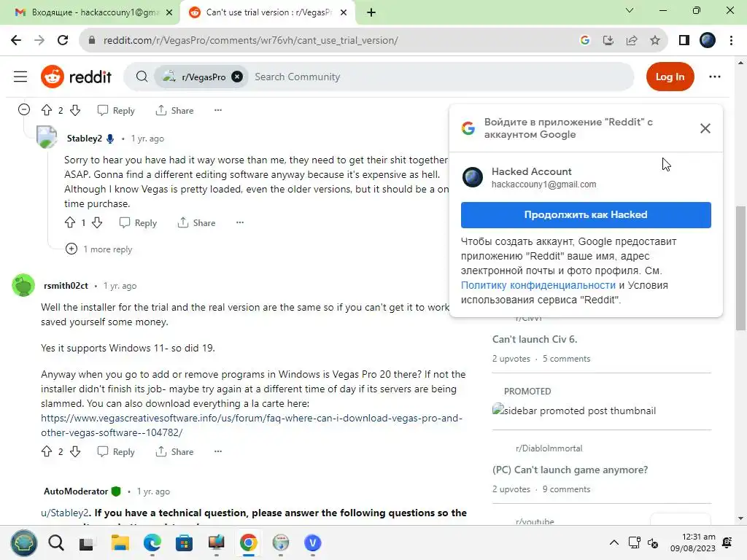Screen dimensions: 747x560
Task: Downvote rsmith02ct's comment
Action: [x=75, y=451]
